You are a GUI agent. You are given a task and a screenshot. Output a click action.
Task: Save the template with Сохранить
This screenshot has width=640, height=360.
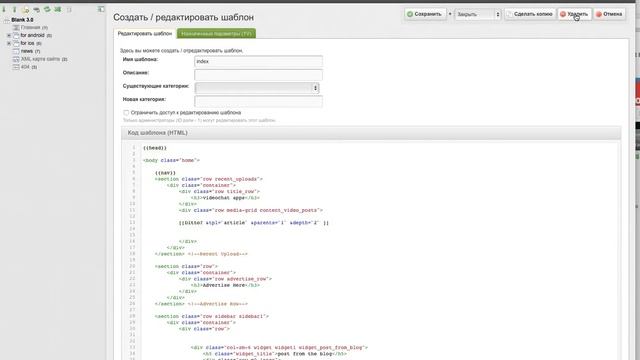click(x=425, y=14)
